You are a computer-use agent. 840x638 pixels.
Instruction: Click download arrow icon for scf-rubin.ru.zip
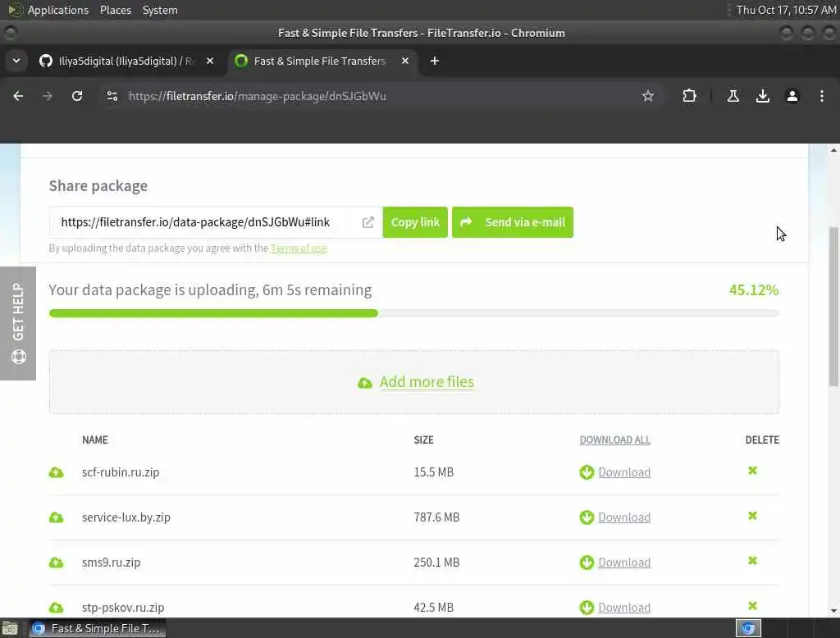[x=587, y=472]
